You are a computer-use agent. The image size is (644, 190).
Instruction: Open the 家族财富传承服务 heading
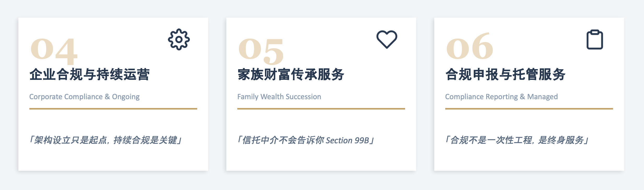click(x=291, y=74)
